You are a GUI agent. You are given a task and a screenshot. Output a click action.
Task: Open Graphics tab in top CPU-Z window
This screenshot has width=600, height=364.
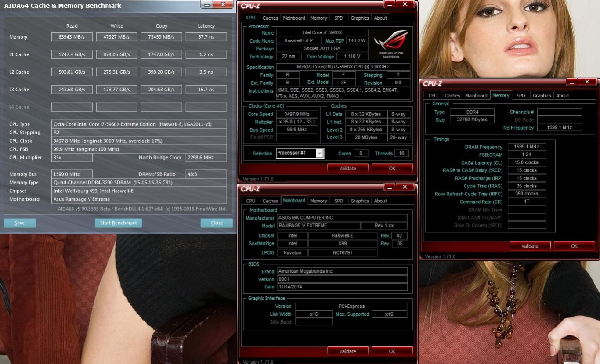click(x=359, y=18)
